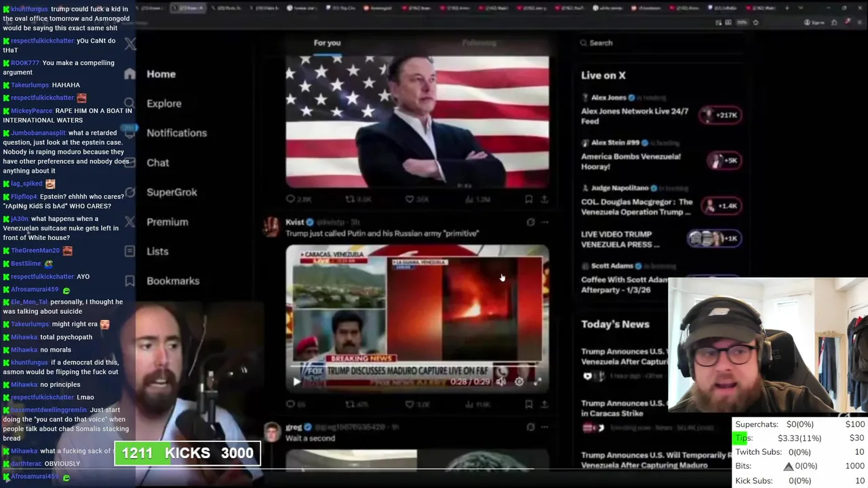Reply to the Elon Musk flag post
Screen dimensions: 868x488
tap(298, 199)
